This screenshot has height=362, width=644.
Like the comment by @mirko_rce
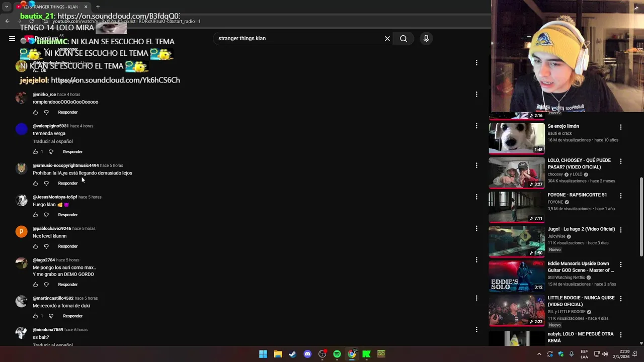point(35,112)
